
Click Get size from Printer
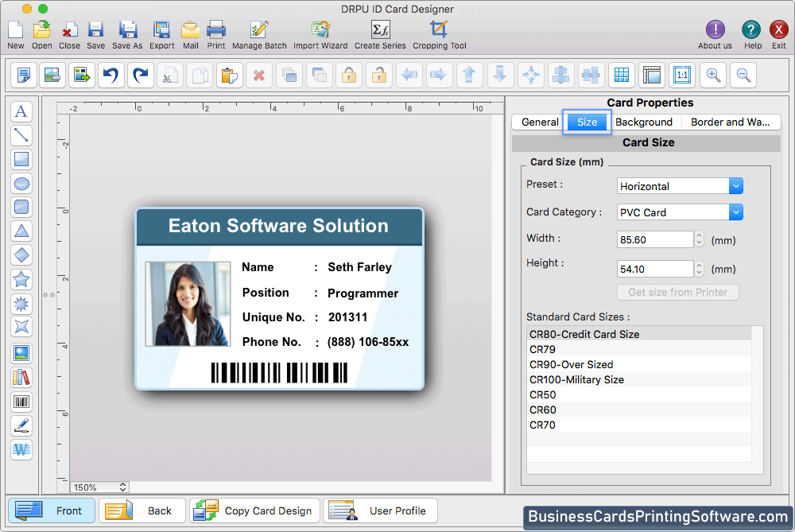678,292
